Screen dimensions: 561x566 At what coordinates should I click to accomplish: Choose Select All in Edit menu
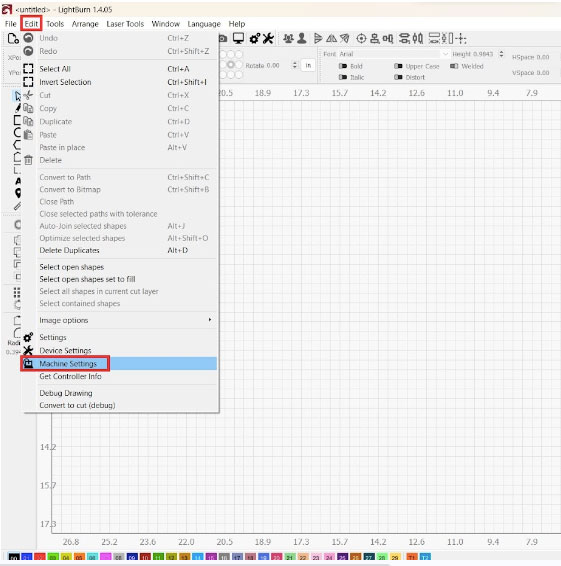click(119, 69)
